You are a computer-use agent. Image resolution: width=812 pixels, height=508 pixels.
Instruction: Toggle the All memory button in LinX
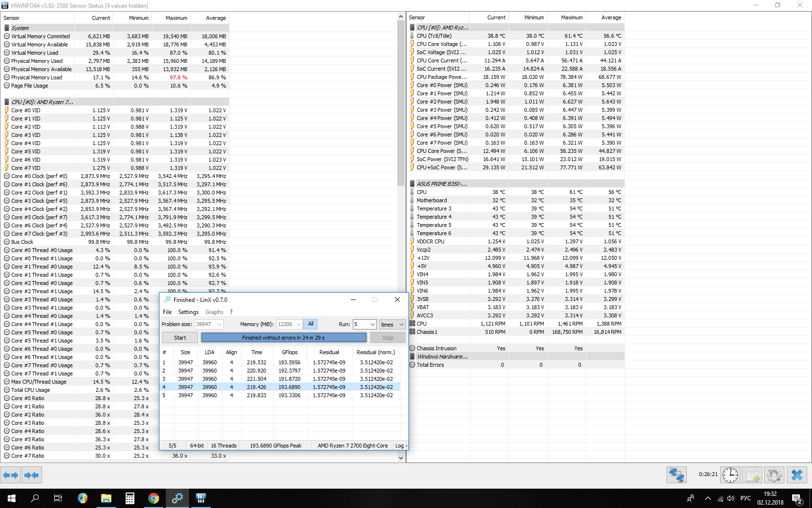click(311, 324)
